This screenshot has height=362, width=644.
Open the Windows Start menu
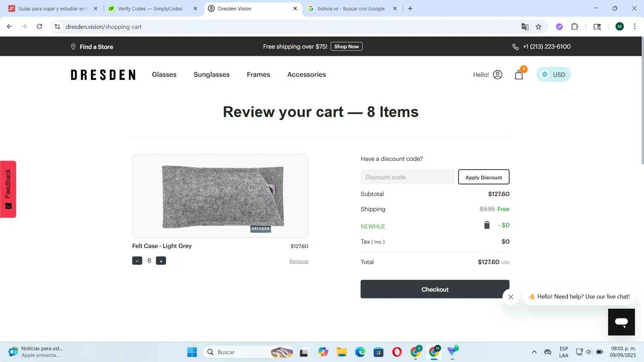coord(192,352)
